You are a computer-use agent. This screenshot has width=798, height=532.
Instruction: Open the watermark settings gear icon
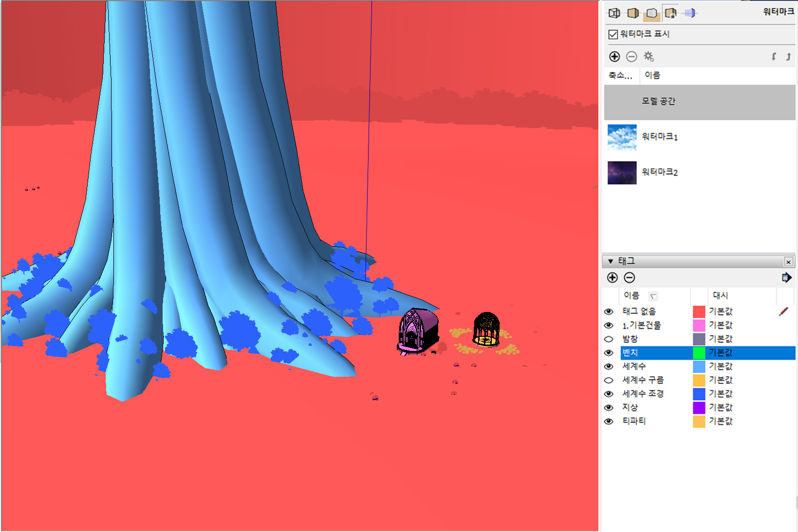tap(649, 56)
